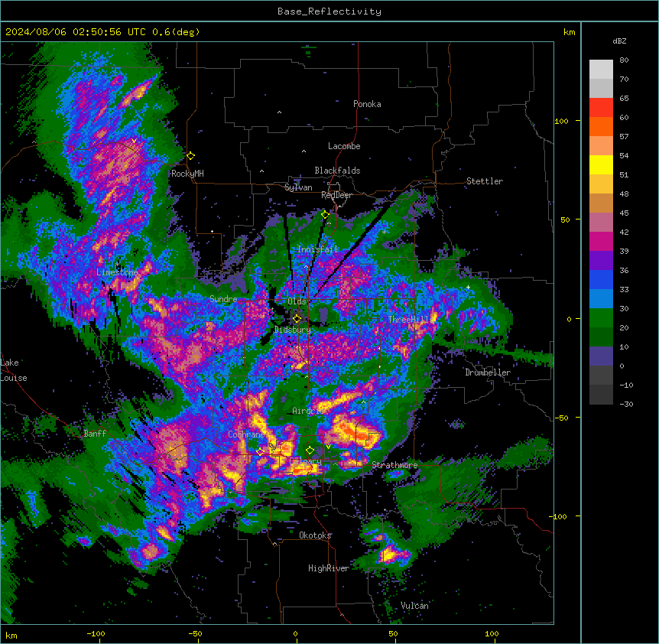This screenshot has height=644, width=659.
Task: Select the Cochrane map label
Action: [246, 434]
